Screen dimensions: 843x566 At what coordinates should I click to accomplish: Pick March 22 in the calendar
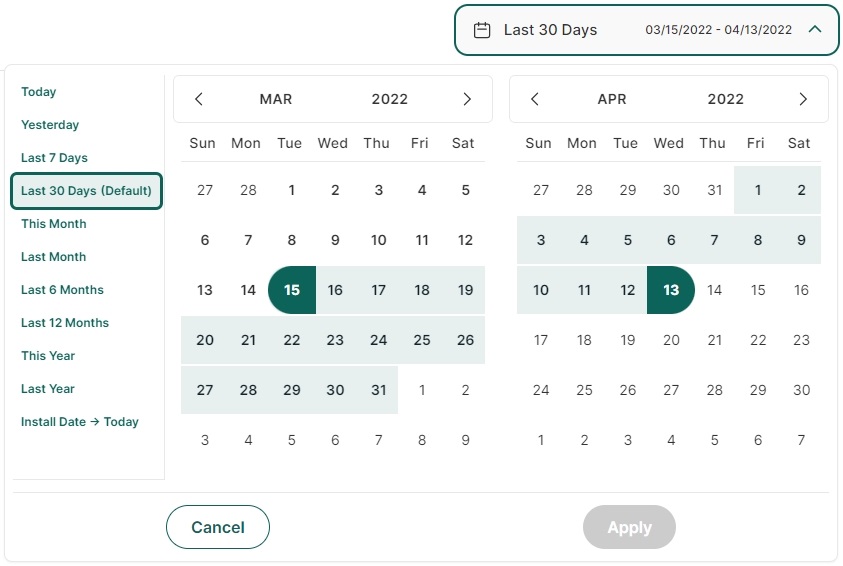click(292, 340)
